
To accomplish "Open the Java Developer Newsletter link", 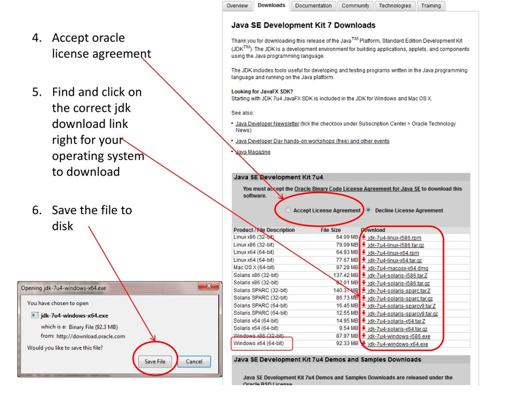I will click(x=267, y=124).
